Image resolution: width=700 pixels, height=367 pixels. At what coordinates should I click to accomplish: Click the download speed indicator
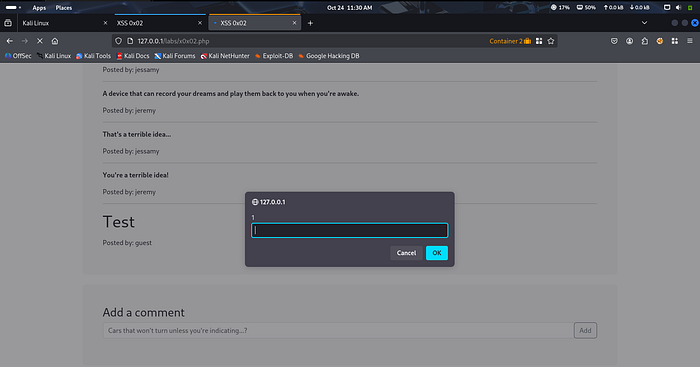(639, 8)
